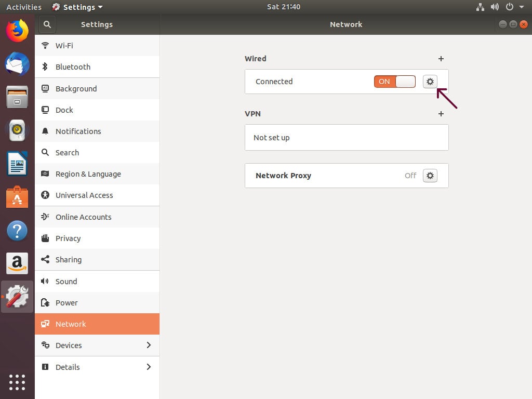Click the wired connection settings gear
The height and width of the screenshot is (399, 532).
tap(430, 82)
